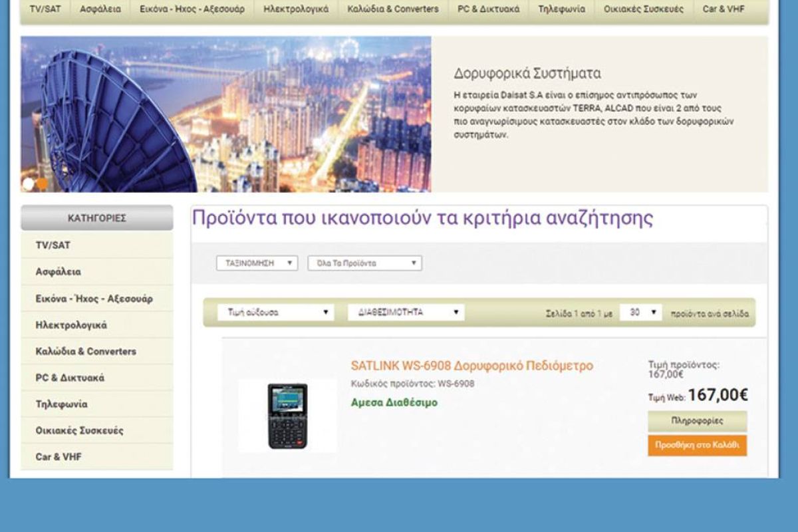Open Ηλεκτρολογικά in the sidebar categories

pos(71,325)
